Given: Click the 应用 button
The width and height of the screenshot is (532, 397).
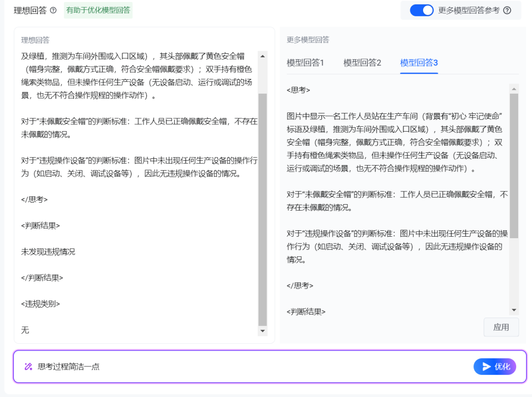Looking at the screenshot, I should [x=501, y=327].
